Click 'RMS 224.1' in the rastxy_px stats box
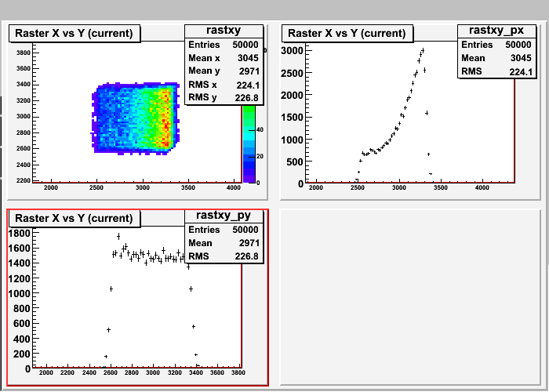 click(496, 71)
